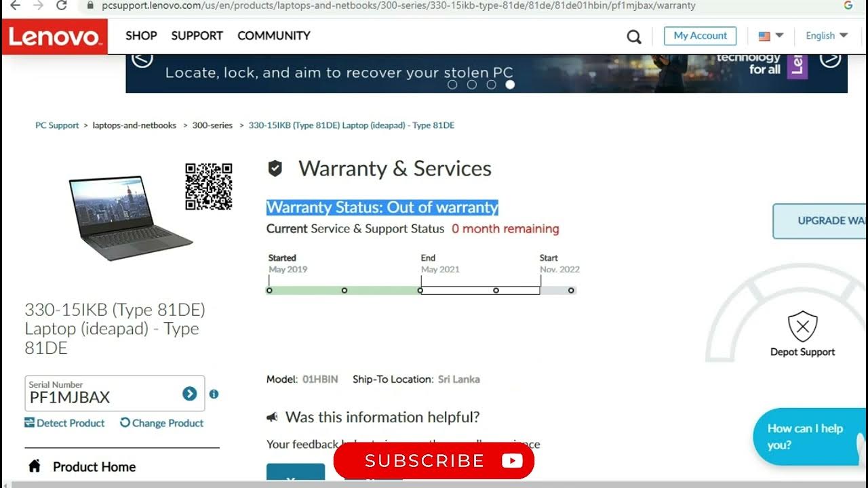Select third banner carousel dot
The width and height of the screenshot is (868, 488).
tap(491, 85)
